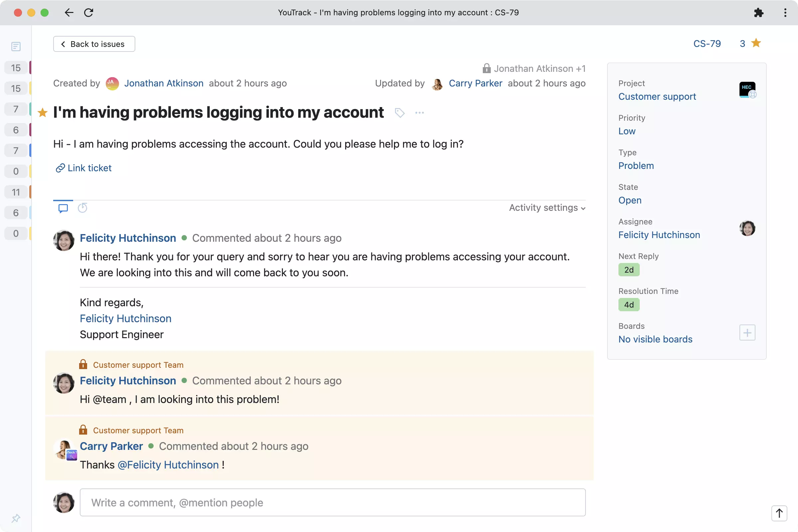
Task: Click the Back to issues button
Action: click(94, 44)
